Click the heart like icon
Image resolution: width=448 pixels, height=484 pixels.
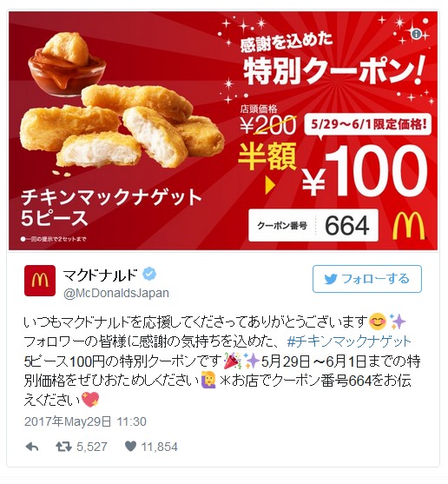click(x=131, y=447)
